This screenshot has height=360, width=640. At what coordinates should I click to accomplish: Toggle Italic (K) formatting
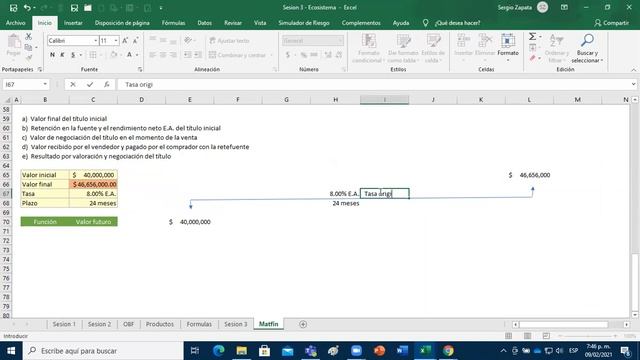pyautogui.click(x=62, y=55)
